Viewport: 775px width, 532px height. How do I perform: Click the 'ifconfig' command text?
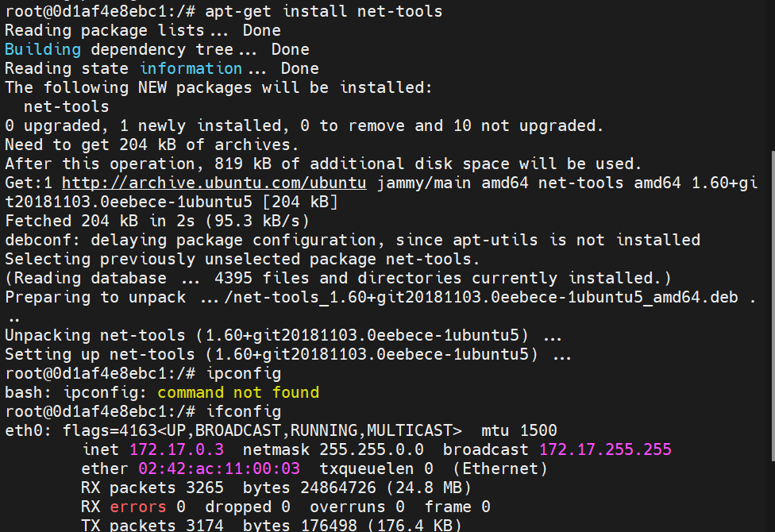click(243, 411)
